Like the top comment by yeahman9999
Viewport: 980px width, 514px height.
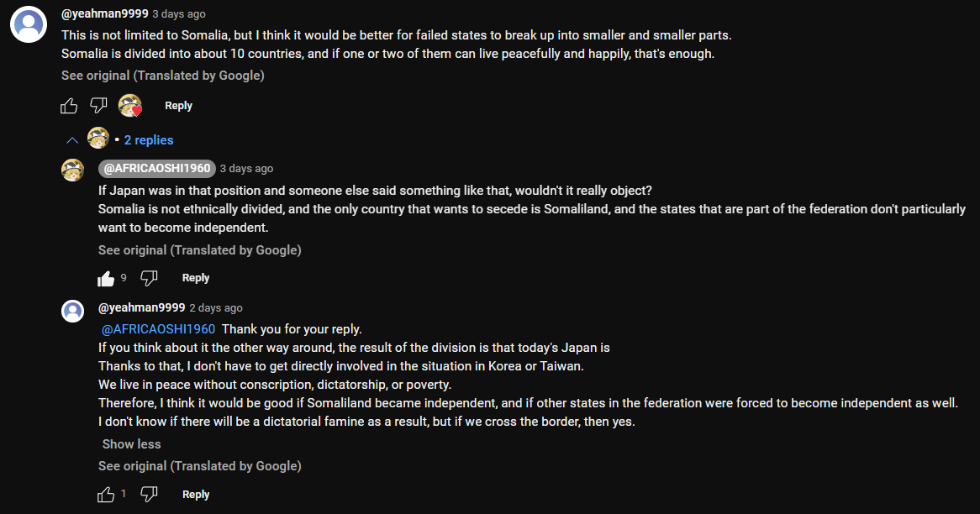coord(69,106)
